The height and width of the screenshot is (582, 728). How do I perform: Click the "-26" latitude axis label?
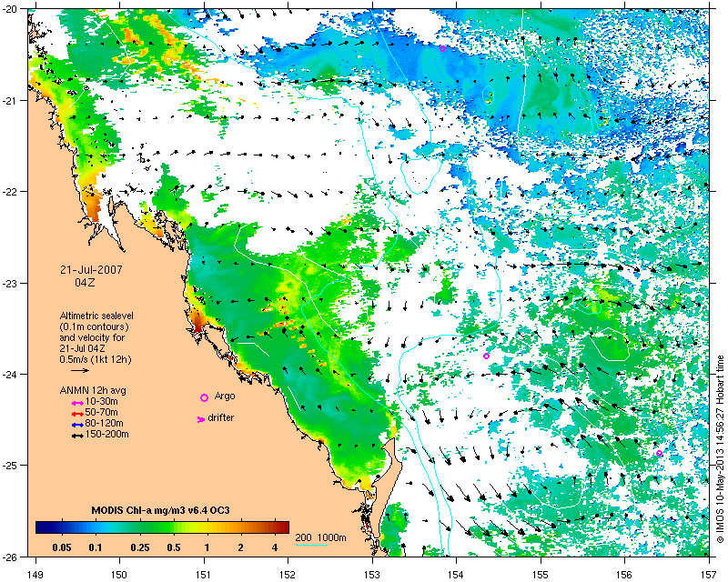[10, 557]
